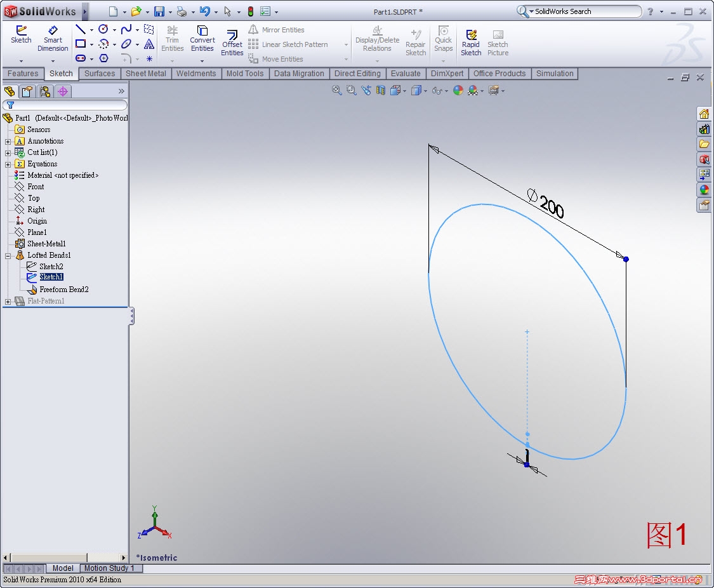Click the SolidWorks Search input field
The width and height of the screenshot is (714, 588).
click(586, 11)
